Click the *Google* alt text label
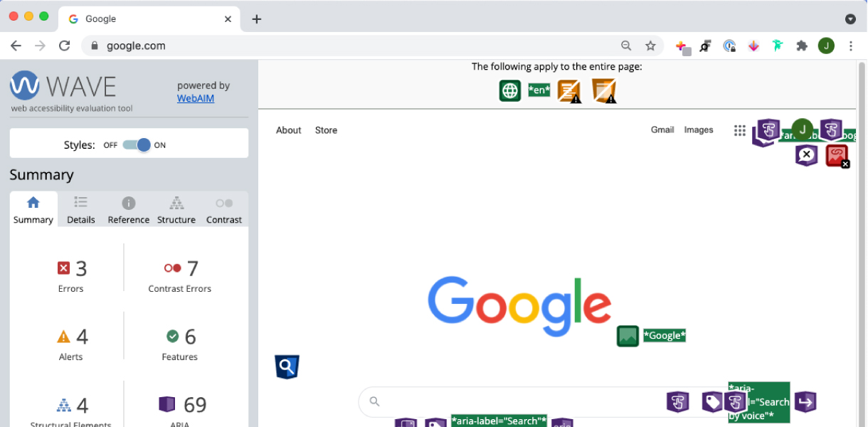 665,336
